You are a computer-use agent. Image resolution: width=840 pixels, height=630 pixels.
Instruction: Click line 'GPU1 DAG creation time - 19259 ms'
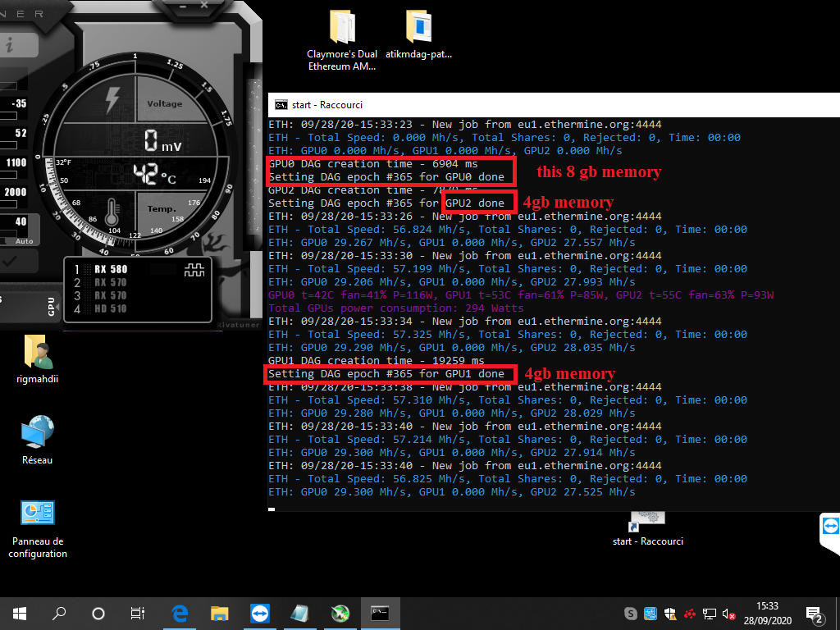376,361
